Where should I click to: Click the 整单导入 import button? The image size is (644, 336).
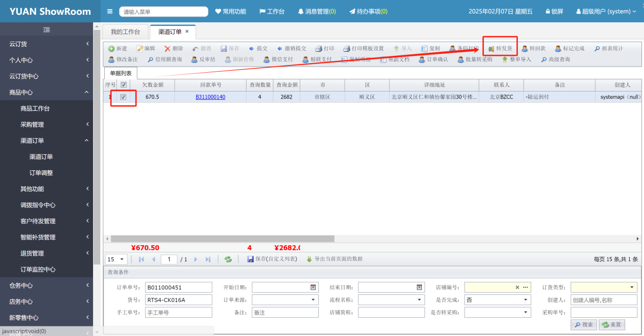(516, 59)
